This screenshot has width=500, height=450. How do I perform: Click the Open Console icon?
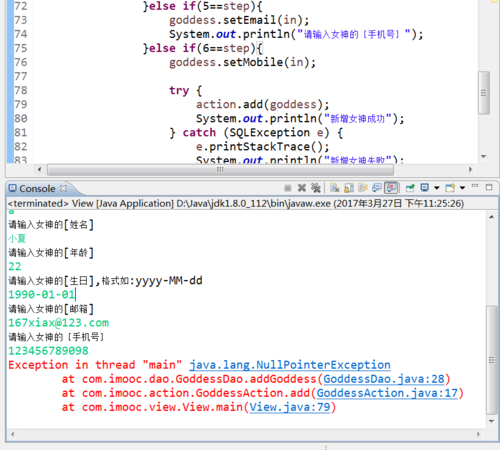click(x=450, y=188)
